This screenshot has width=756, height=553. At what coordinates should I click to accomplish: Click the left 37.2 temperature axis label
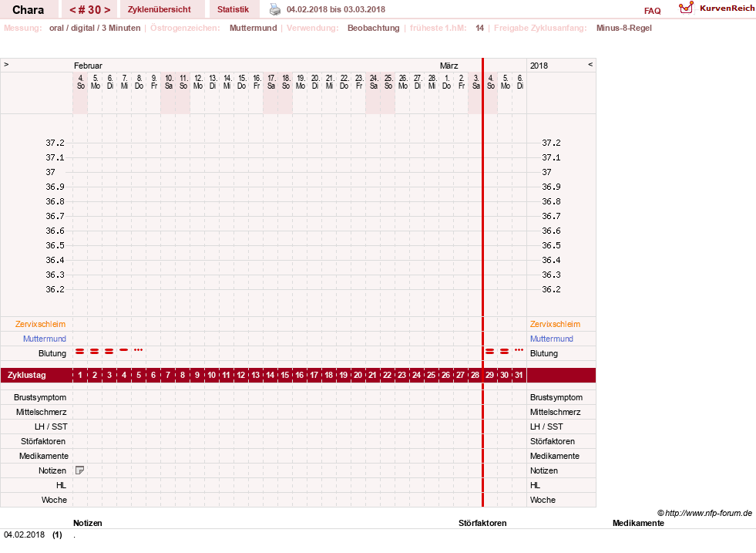(55, 143)
